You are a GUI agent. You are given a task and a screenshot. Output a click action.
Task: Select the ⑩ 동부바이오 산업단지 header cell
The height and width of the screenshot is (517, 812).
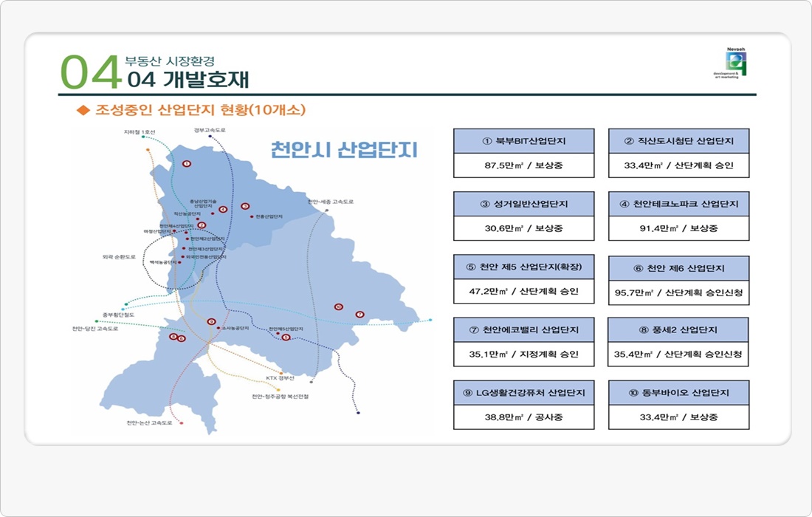(679, 393)
